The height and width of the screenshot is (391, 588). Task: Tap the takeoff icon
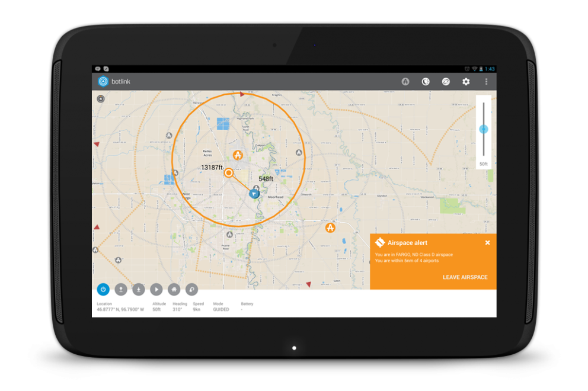[x=121, y=290]
